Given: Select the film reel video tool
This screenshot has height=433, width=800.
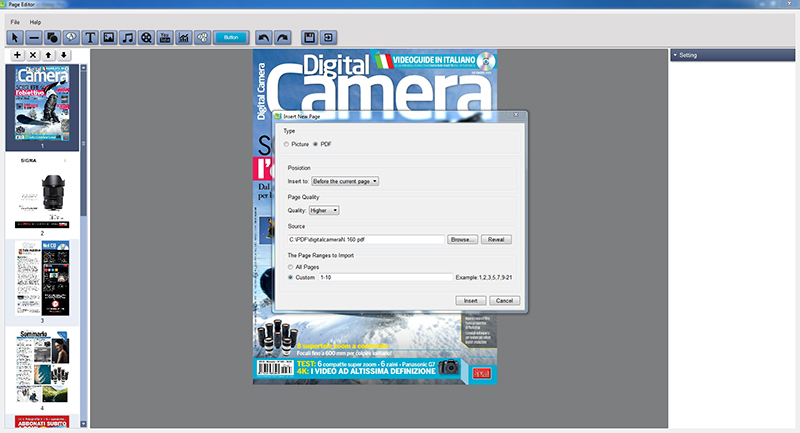Looking at the screenshot, I should (x=146, y=37).
